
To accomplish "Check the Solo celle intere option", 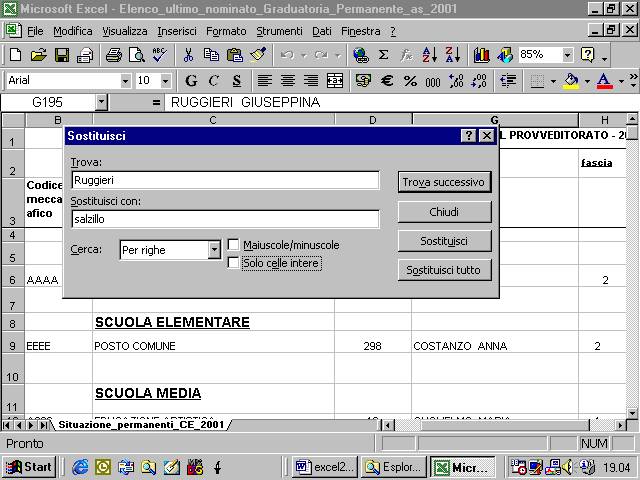I will (x=233, y=263).
